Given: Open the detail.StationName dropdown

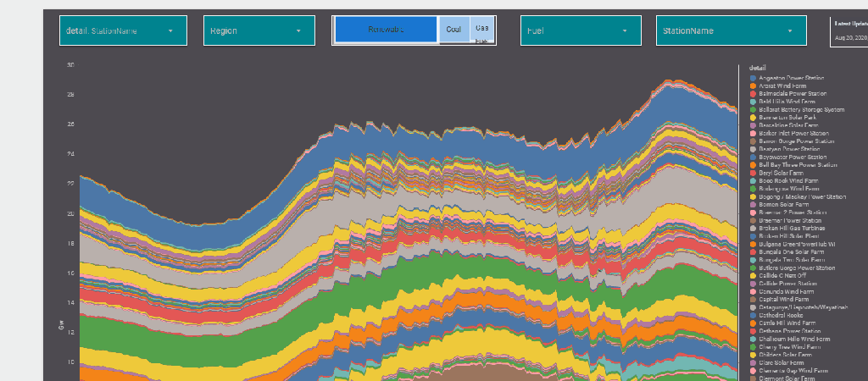Looking at the screenshot, I should [x=123, y=31].
